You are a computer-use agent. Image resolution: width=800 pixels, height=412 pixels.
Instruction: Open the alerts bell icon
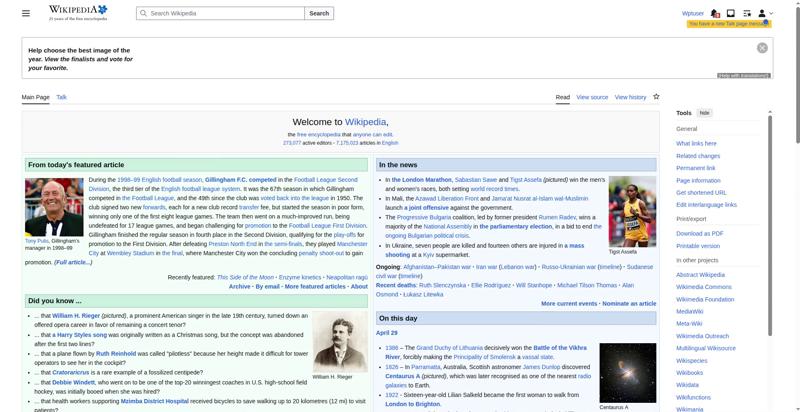tap(715, 13)
